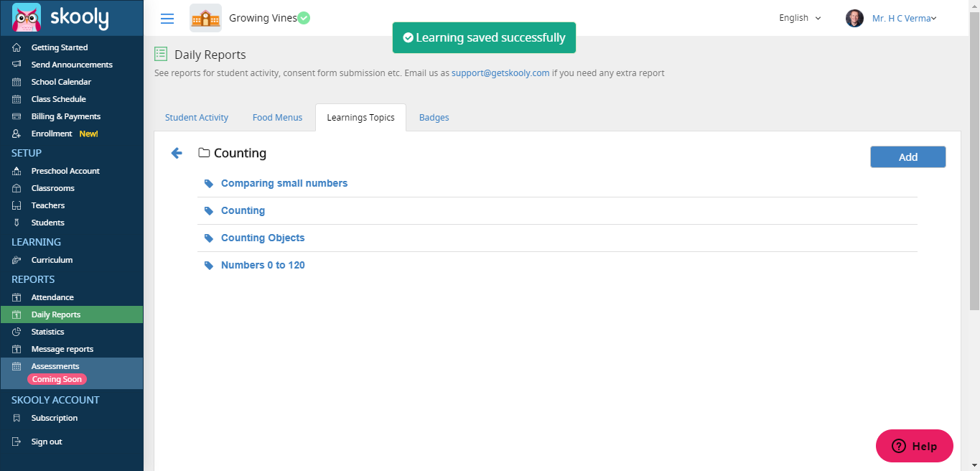The image size is (980, 471).
Task: Open the Comparing small numbers topic
Action: click(x=284, y=184)
